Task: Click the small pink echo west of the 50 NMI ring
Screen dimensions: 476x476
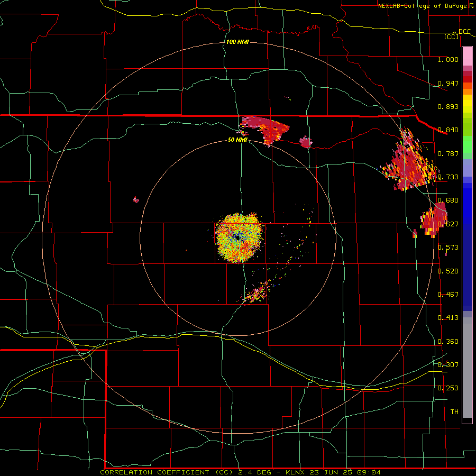Action: click(x=136, y=199)
